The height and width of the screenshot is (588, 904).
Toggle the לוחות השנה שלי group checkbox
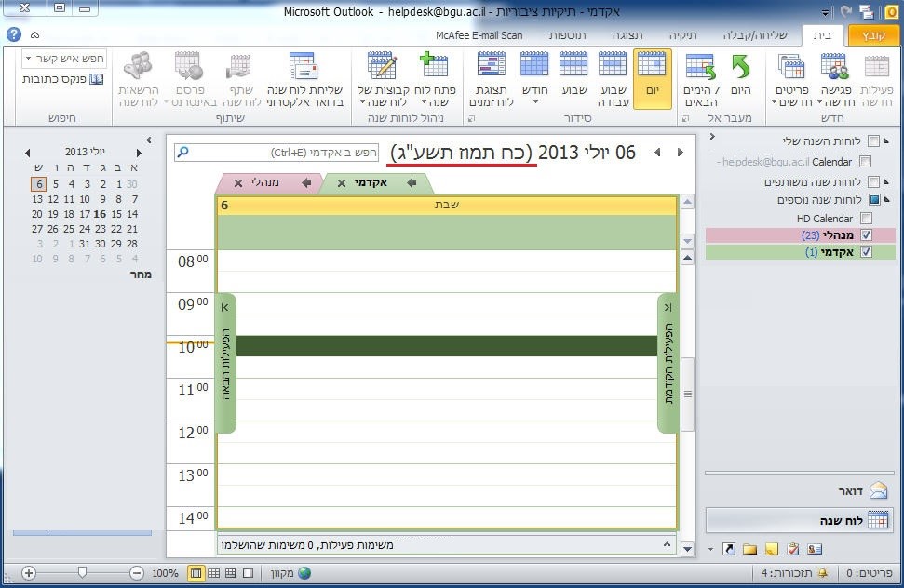[x=873, y=141]
